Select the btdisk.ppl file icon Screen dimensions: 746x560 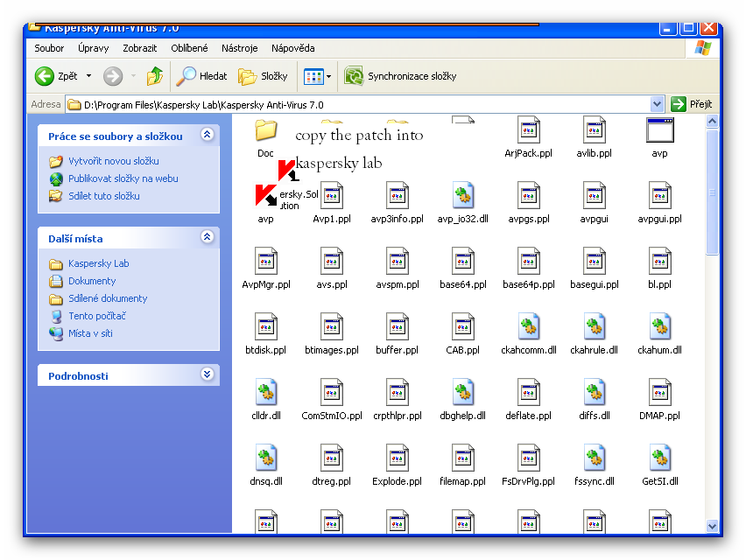coord(266,326)
